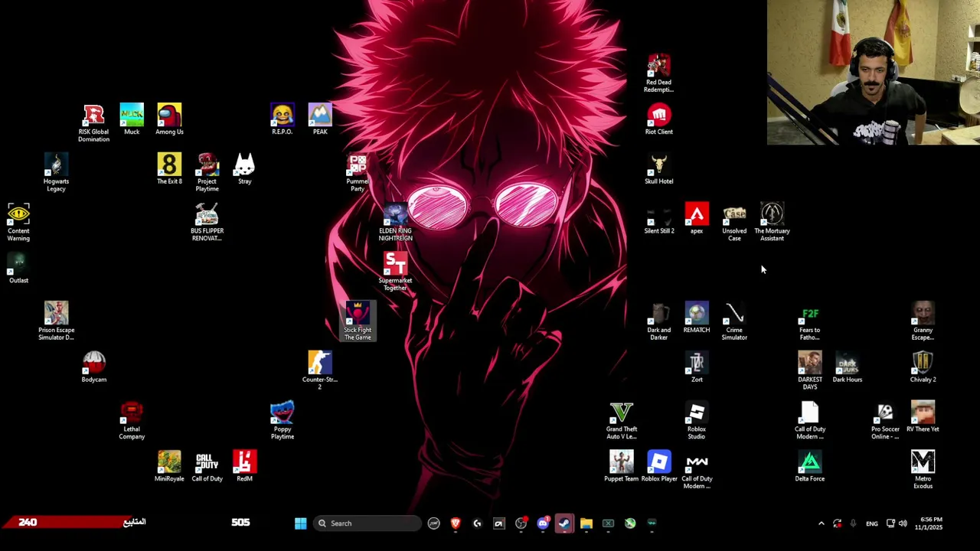
Task: Click the Silent Still 2 shortcut
Action: (x=658, y=220)
